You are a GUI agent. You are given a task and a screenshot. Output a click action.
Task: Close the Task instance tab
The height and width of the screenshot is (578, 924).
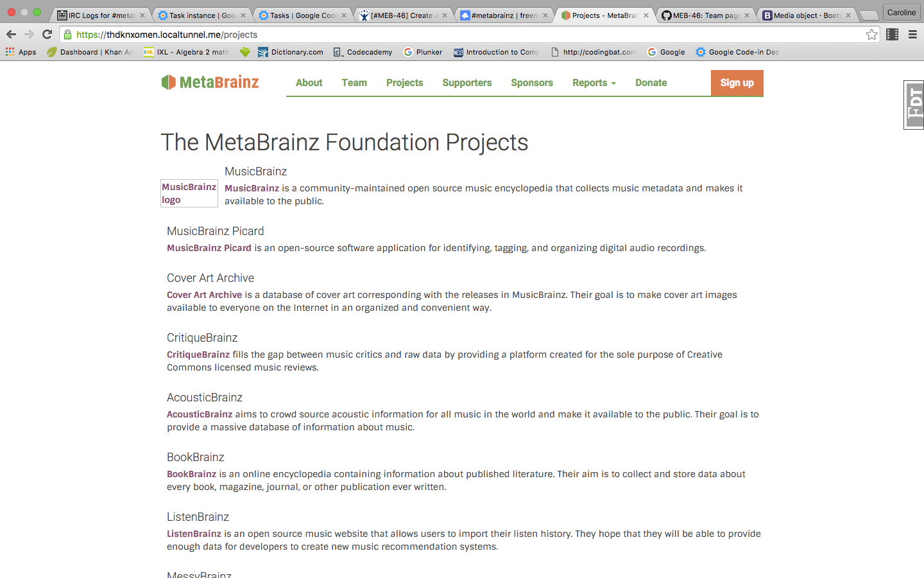[x=243, y=15]
